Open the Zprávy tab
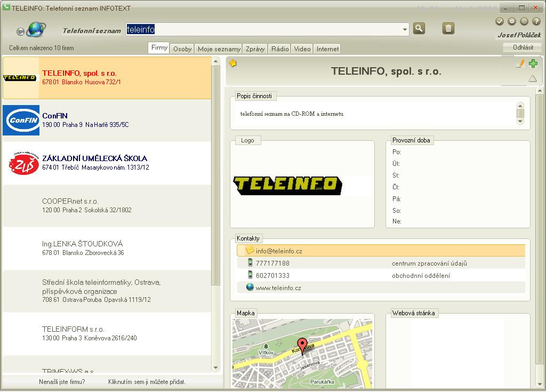This screenshot has width=546, height=392. point(255,49)
